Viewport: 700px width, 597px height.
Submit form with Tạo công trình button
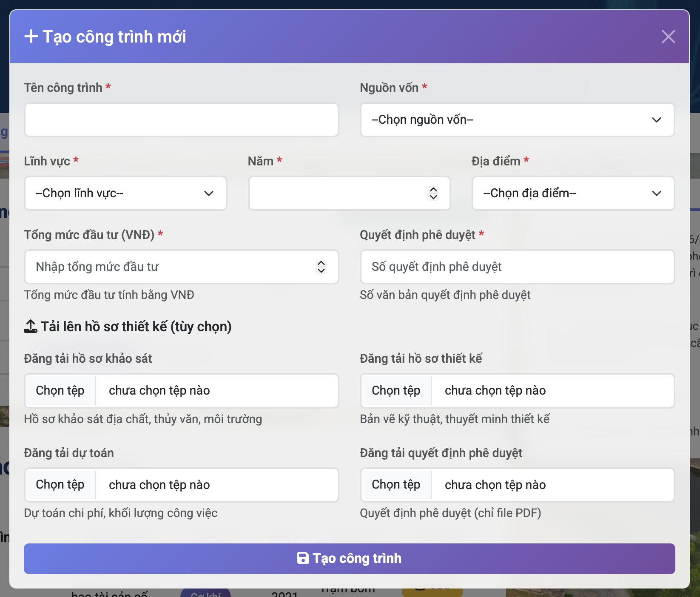pyautogui.click(x=349, y=558)
